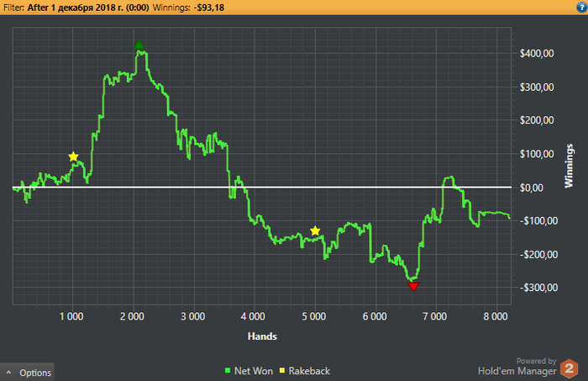Open the help question mark icon
This screenshot has width=588, height=381.
pyautogui.click(x=581, y=7)
